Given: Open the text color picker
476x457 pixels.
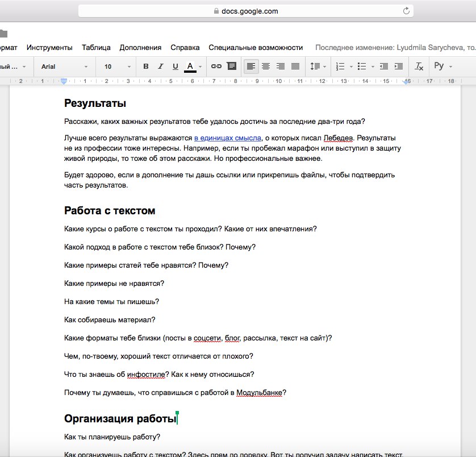Looking at the screenshot, I should (190, 67).
